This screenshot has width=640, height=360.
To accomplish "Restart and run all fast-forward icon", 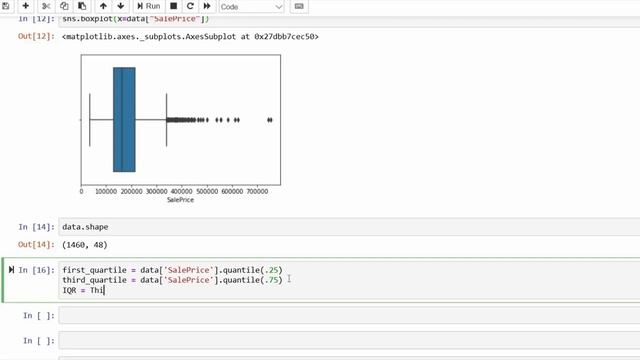I will [207, 6].
